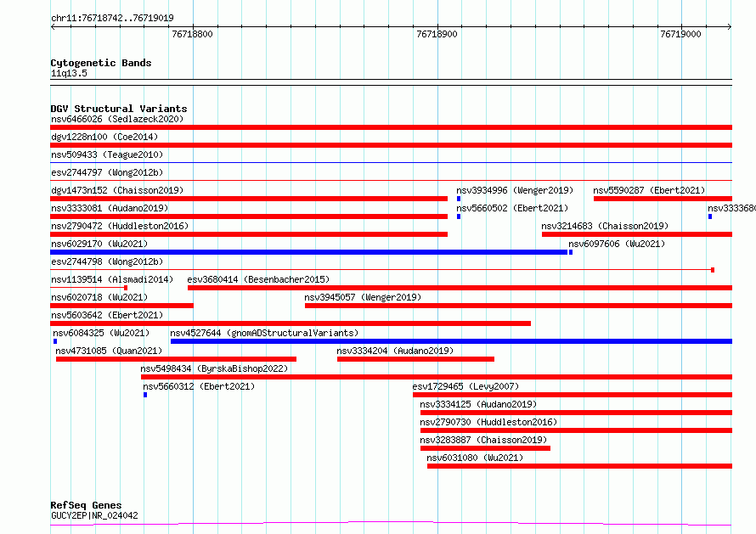Open the dgv1473n152 (Chaisson2019) variant

click(117, 190)
